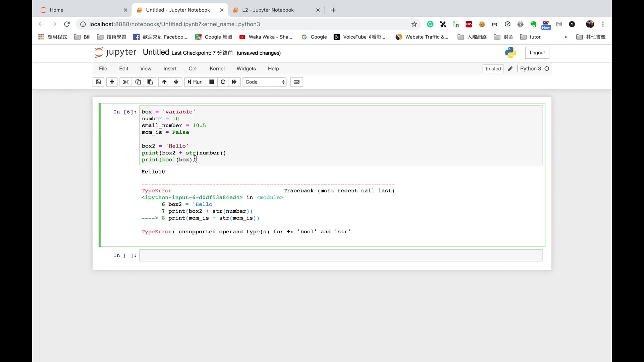Restart and run all cells icon
This screenshot has width=644, height=362.
234,82
